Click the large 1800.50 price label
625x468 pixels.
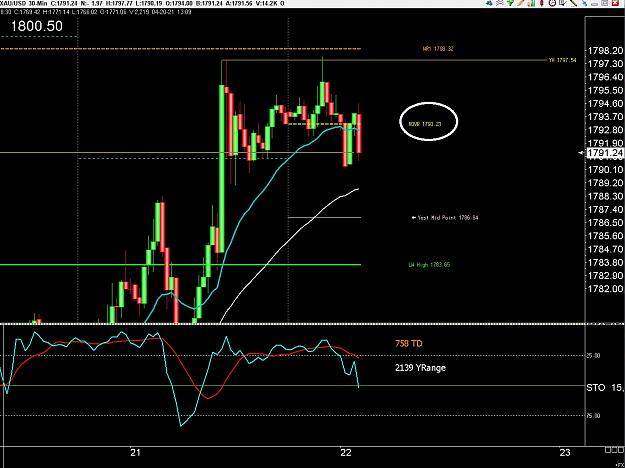(37, 26)
